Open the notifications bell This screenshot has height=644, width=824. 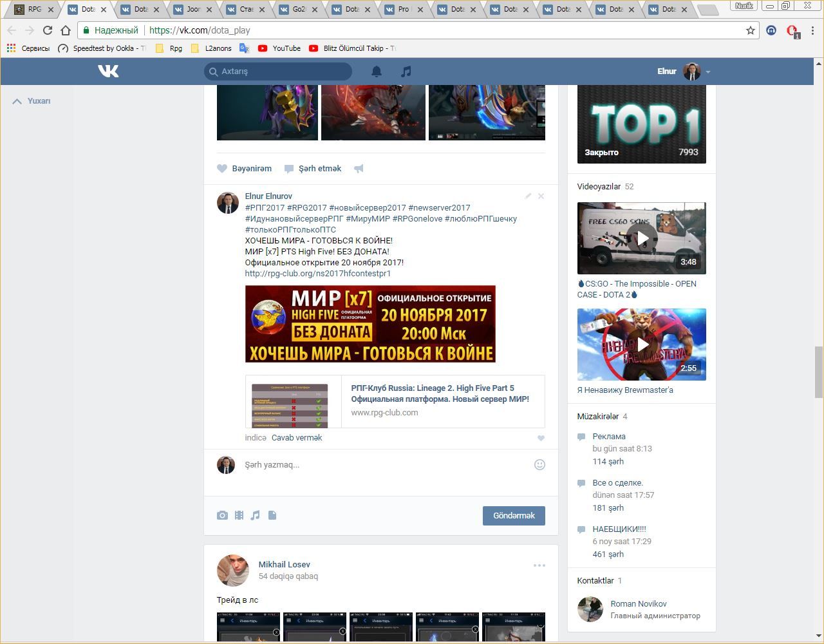[377, 71]
